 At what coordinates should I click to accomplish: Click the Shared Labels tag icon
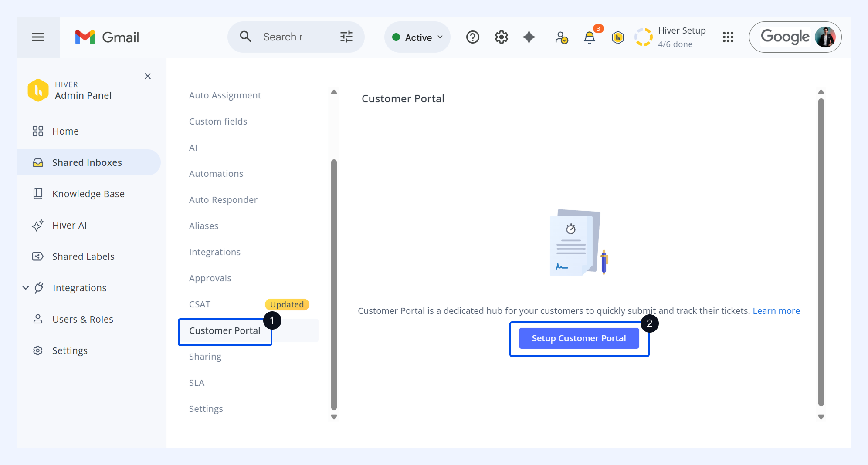[38, 256]
